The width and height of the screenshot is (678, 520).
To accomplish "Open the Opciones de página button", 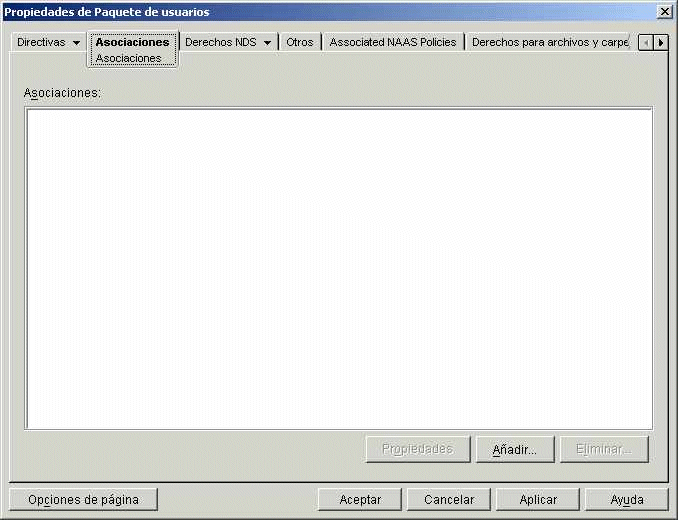I will click(x=83, y=500).
